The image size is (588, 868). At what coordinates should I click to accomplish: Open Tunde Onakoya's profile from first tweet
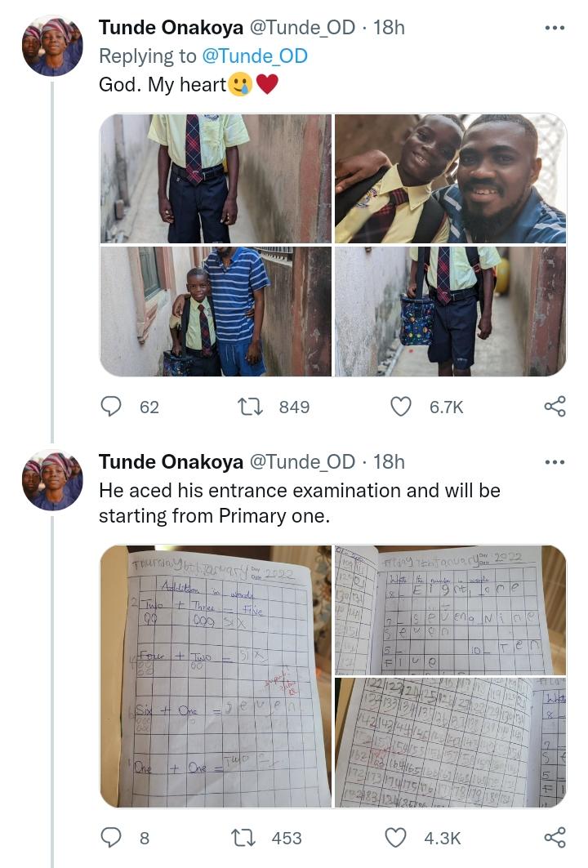[171, 28]
